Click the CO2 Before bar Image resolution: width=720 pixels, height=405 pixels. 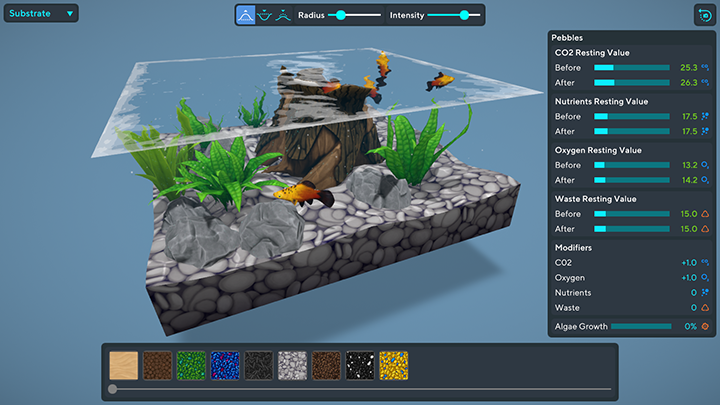click(632, 68)
